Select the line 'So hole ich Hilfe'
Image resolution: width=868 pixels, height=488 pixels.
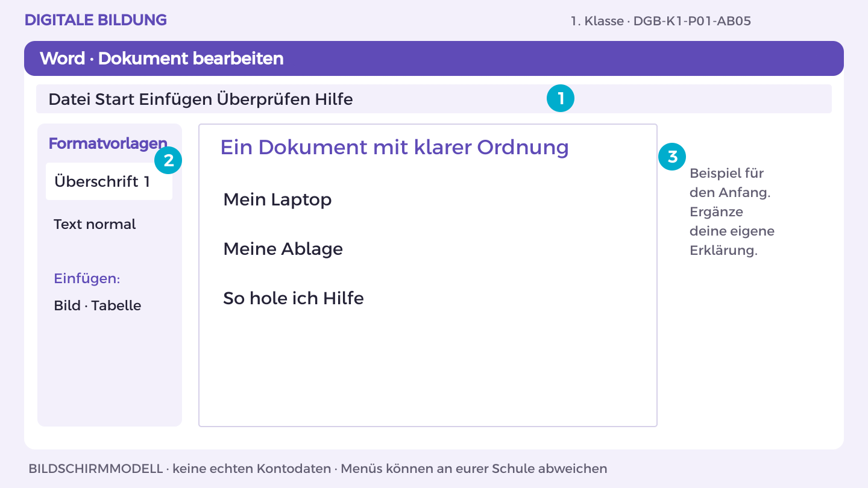pos(294,298)
